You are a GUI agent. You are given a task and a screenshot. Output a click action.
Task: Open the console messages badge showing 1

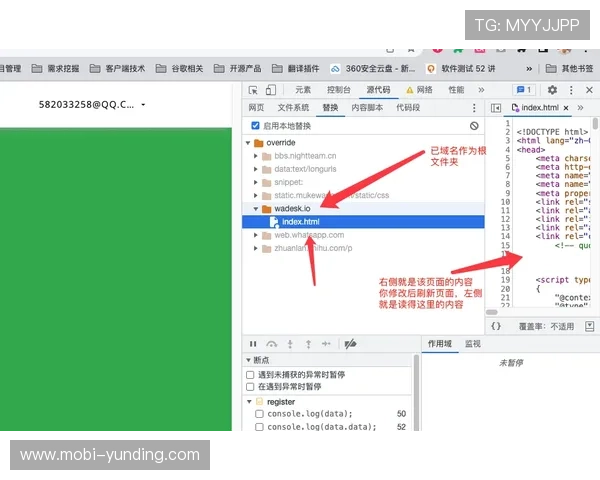pyautogui.click(x=524, y=90)
